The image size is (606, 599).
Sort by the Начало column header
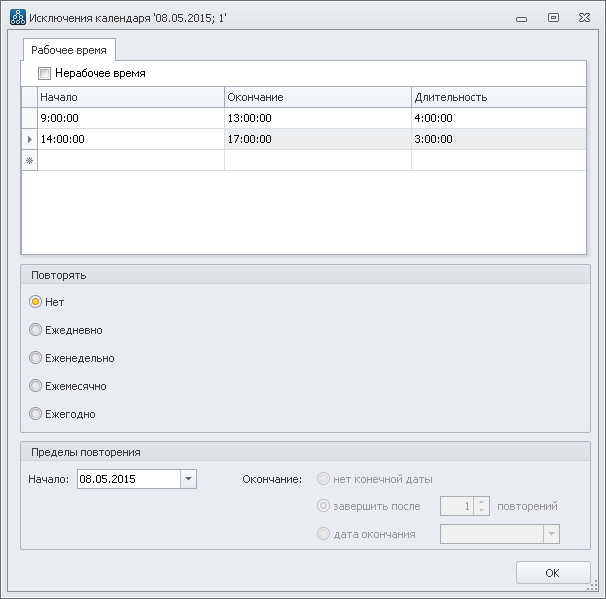click(130, 97)
